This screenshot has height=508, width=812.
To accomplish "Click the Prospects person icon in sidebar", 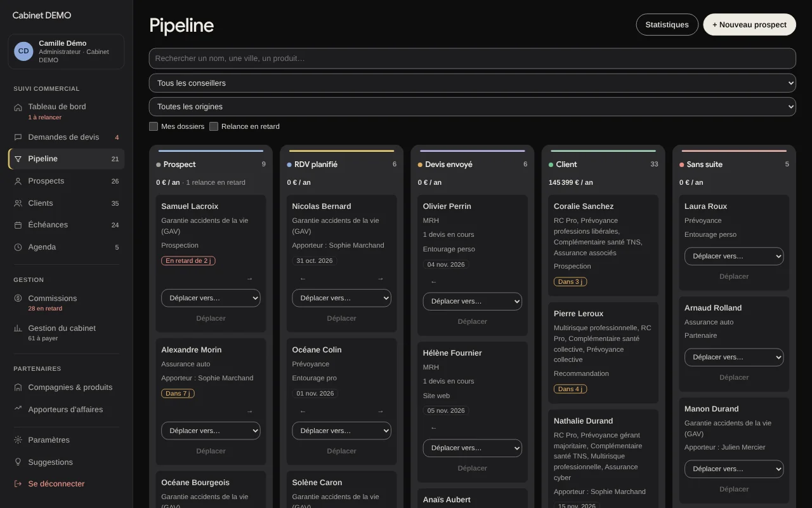I will (18, 181).
